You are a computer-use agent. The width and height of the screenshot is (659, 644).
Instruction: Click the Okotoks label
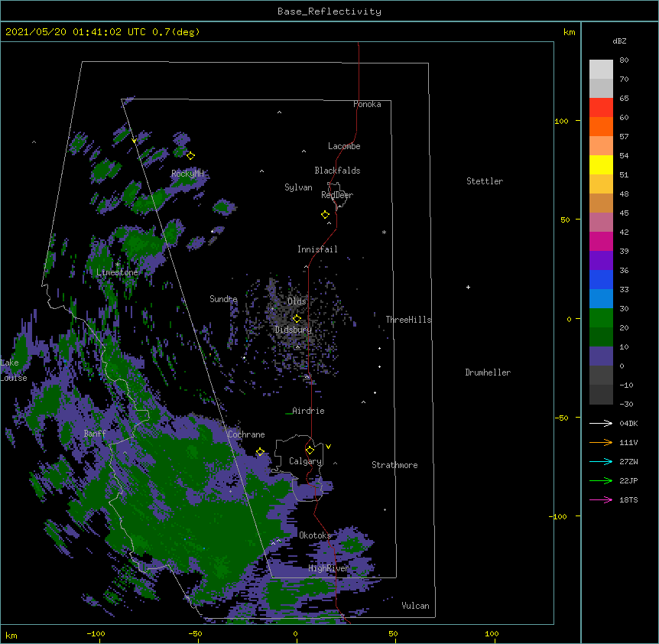[x=315, y=535]
